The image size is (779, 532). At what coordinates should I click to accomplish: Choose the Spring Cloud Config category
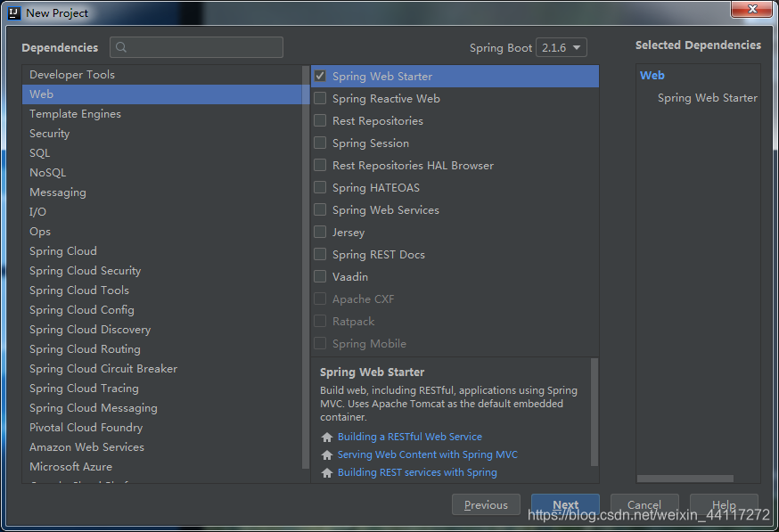click(162, 310)
